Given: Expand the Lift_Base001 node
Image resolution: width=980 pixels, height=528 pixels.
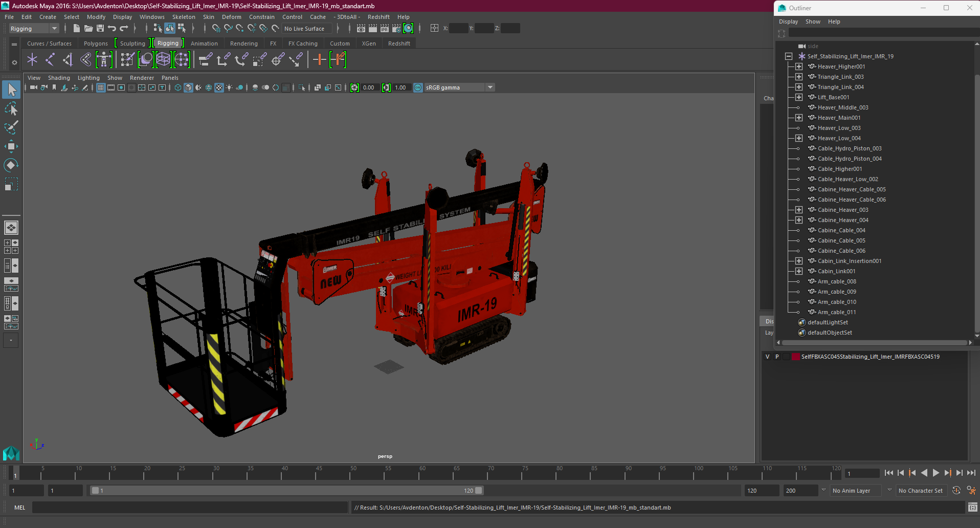Looking at the screenshot, I should pyautogui.click(x=799, y=97).
